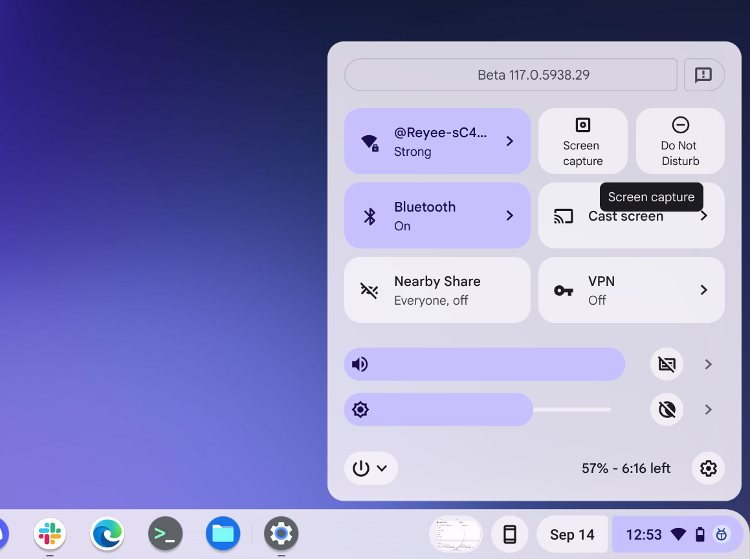Click the brightness sun icon
The width and height of the screenshot is (750, 559).
(360, 410)
